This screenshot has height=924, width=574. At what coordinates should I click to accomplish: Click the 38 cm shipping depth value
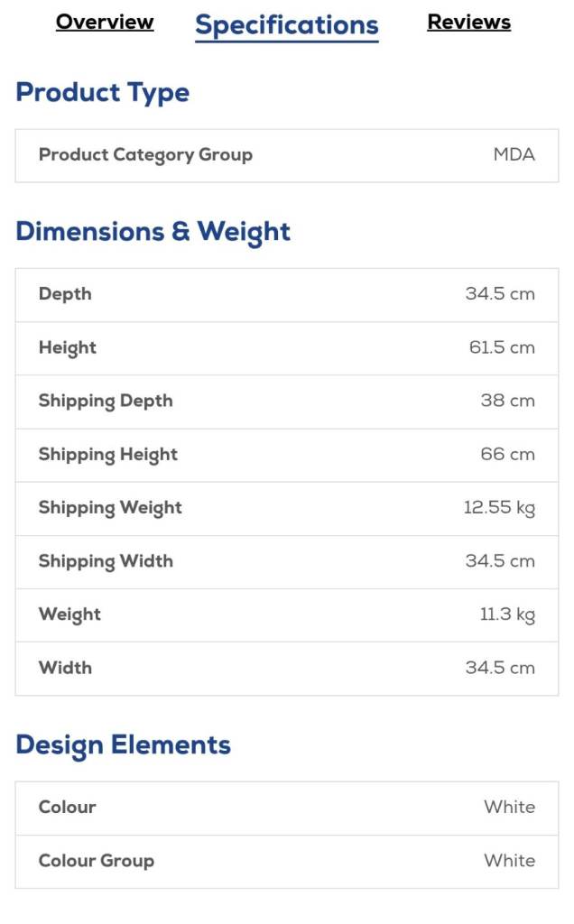pos(507,401)
